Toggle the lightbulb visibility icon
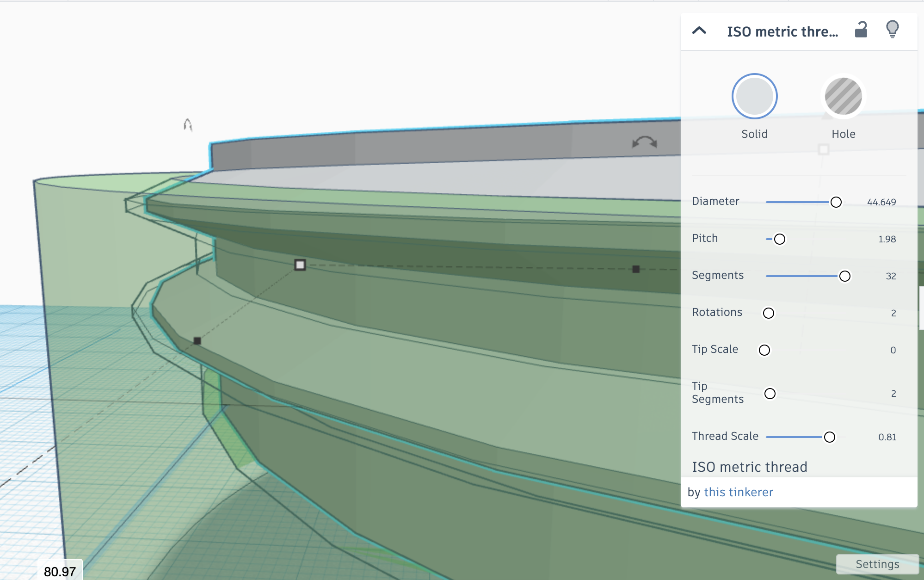924x580 pixels. pyautogui.click(x=892, y=29)
